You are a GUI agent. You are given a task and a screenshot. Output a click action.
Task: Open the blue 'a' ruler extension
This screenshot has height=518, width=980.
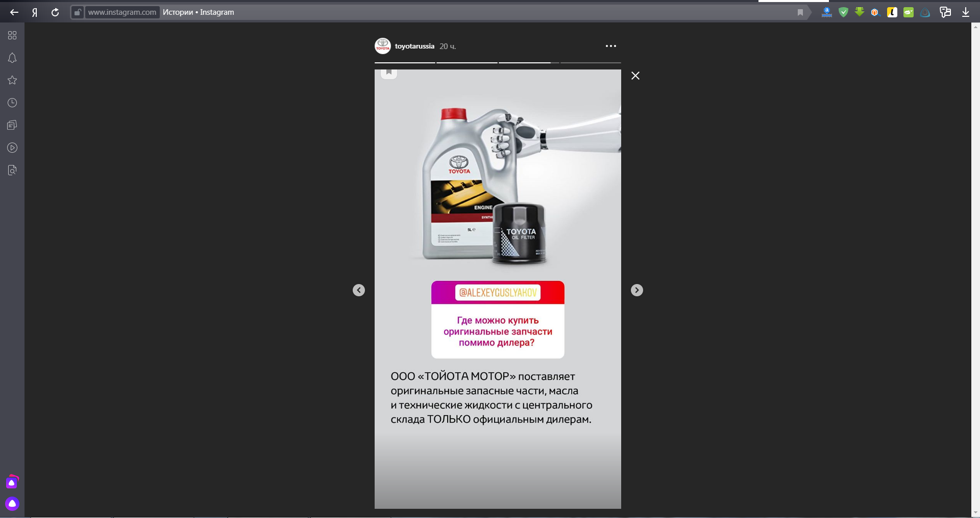[827, 12]
